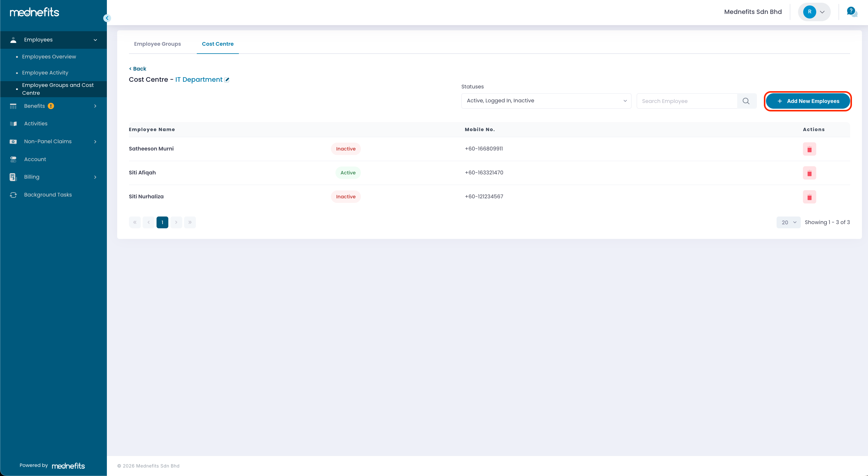Collapse the sidebar with the arrow icon

pos(107,18)
